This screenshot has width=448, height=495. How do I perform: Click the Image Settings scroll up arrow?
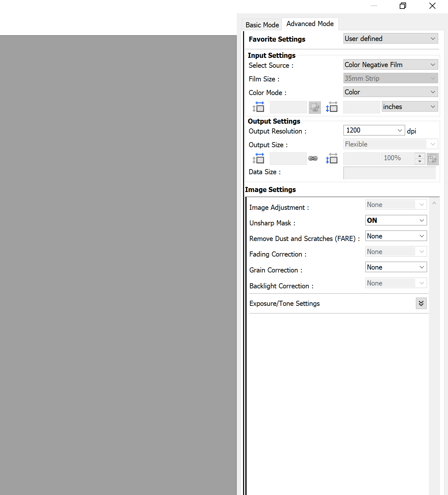[434, 203]
